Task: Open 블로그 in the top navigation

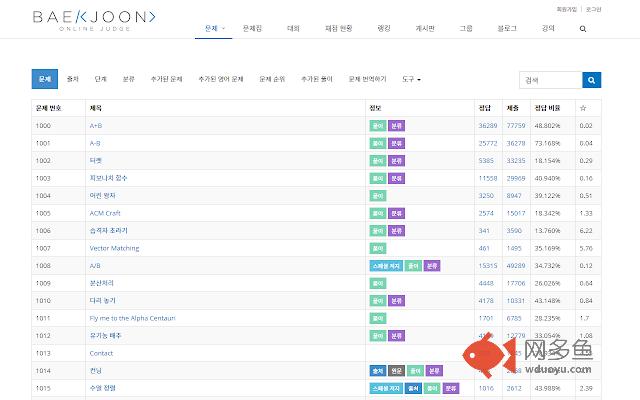Action: point(507,28)
